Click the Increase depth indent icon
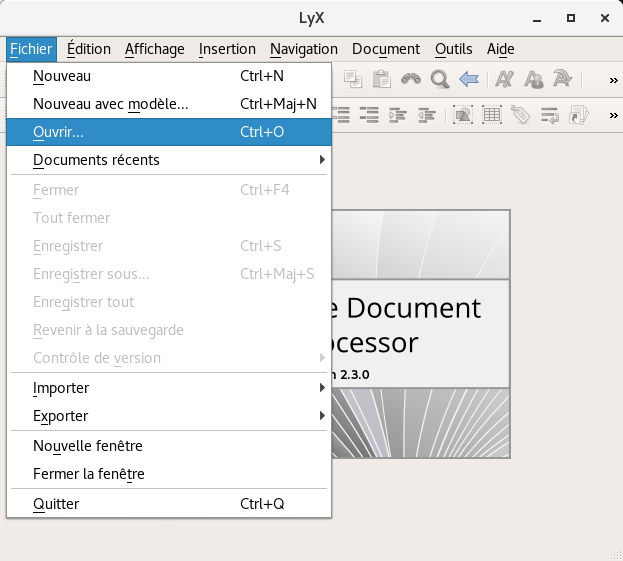Image resolution: width=623 pixels, height=561 pixels. click(x=398, y=116)
